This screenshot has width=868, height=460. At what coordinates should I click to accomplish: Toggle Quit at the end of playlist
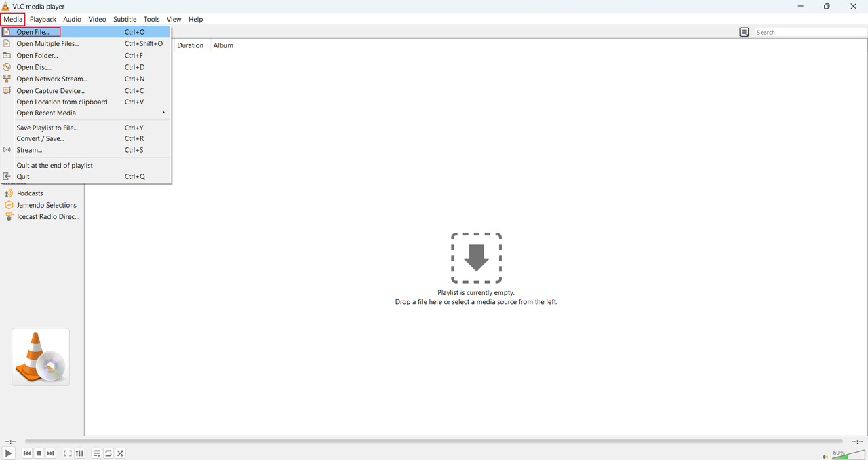tap(85, 165)
